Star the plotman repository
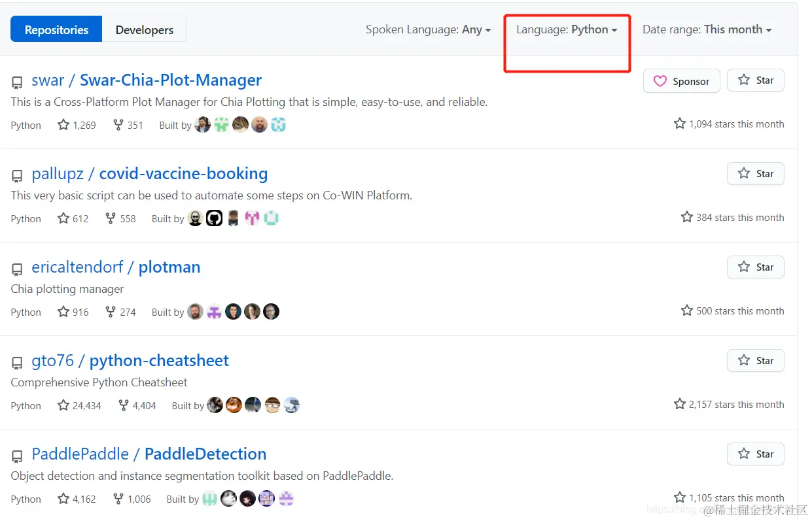This screenshot has height=521, width=812. coord(756,267)
